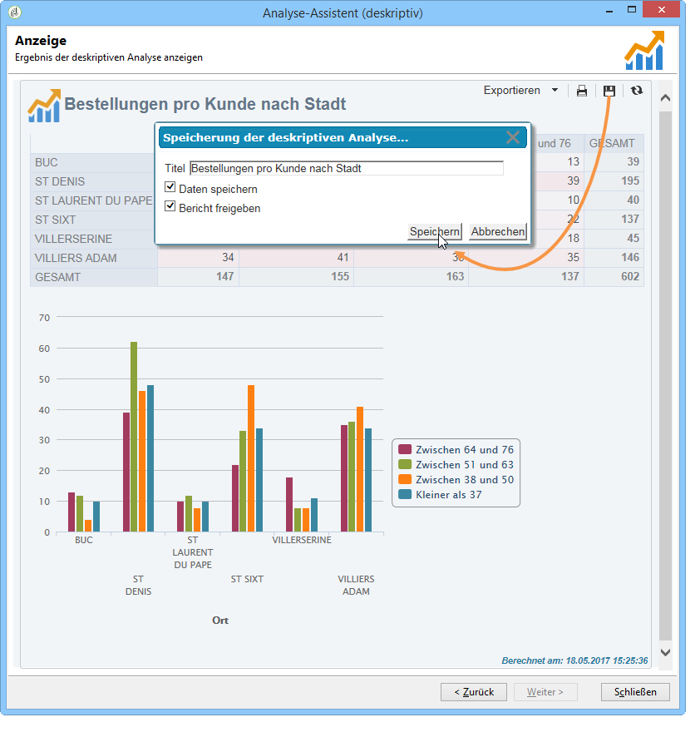Select the BUC row header
700x732 pixels.
pos(93,162)
